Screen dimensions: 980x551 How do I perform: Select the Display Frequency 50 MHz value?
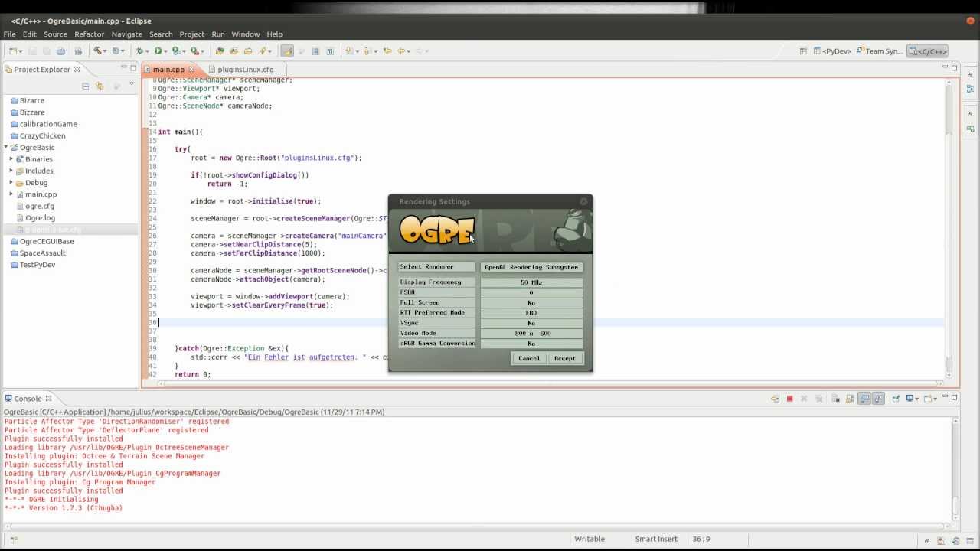coord(531,282)
